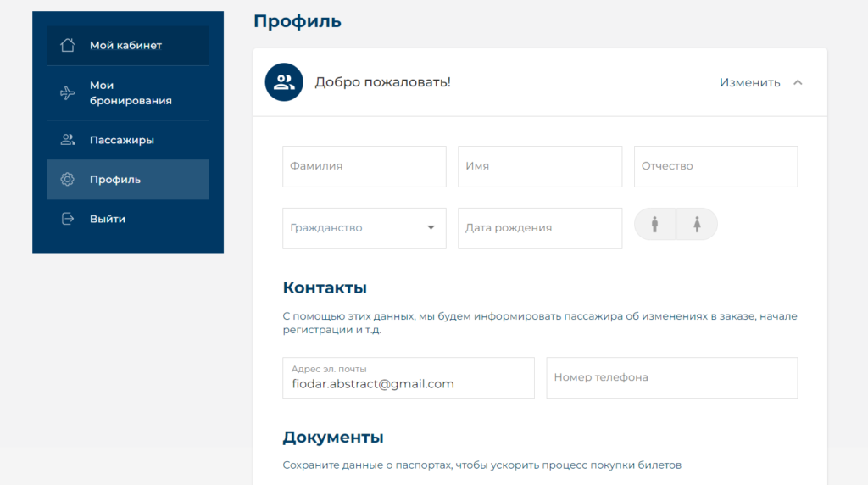This screenshot has height=485, width=868.
Task: Open the Мои бронирования menu label
Action: coord(131,93)
